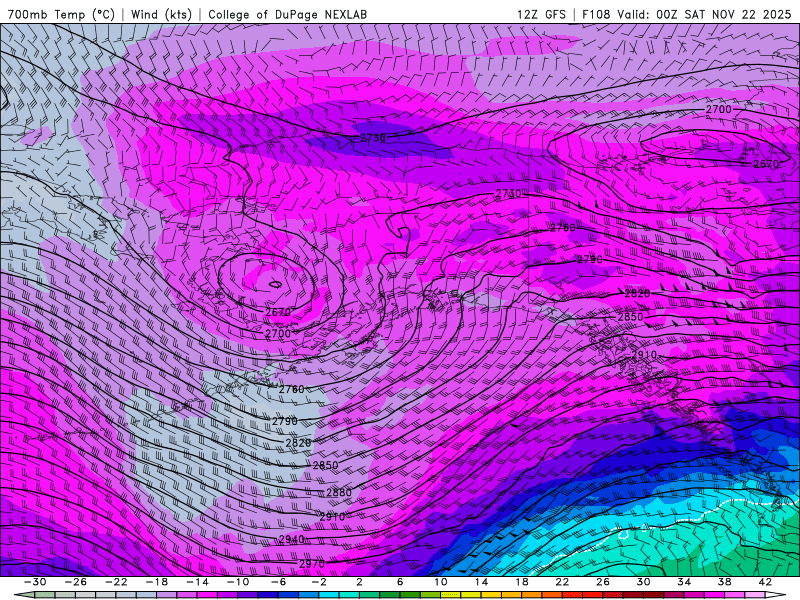800x600 pixels.
Task: Click the -10 legend value
Action: point(238,582)
